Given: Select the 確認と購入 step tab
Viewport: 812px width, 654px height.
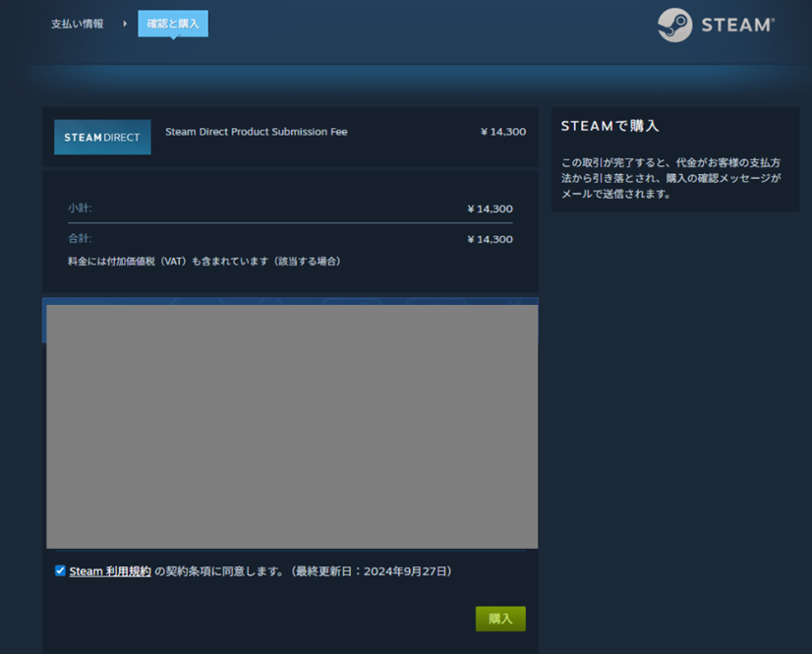Looking at the screenshot, I should tap(172, 24).
